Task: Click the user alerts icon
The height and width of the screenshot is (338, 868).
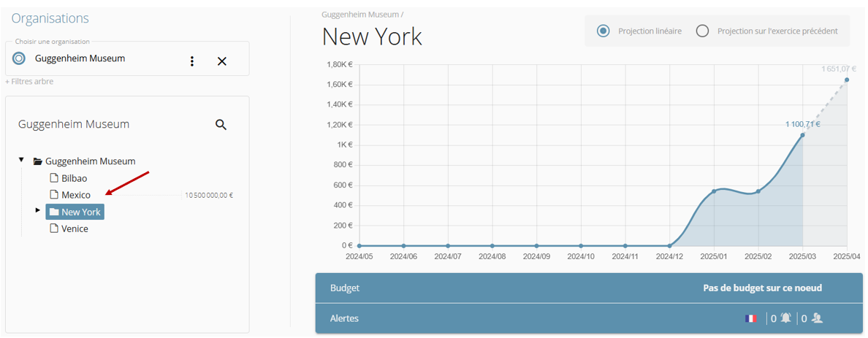Action: click(818, 318)
